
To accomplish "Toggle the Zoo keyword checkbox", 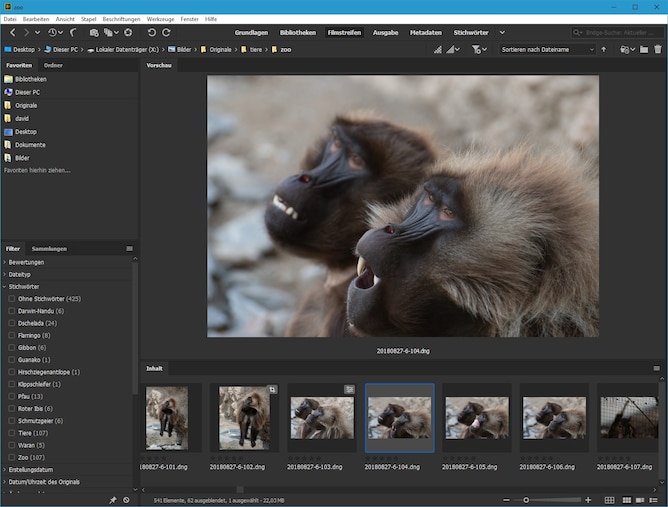I will (x=12, y=456).
